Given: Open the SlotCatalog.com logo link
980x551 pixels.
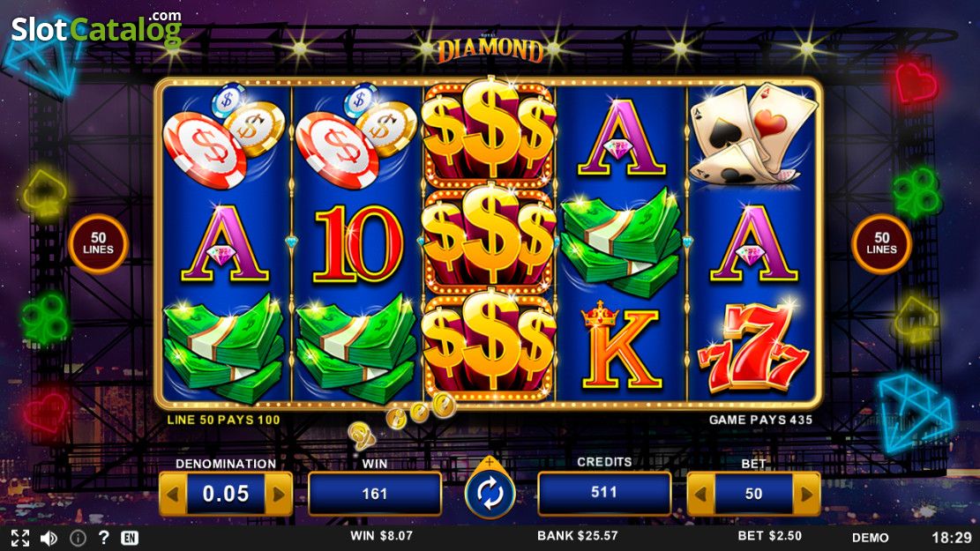Looking at the screenshot, I should [97, 28].
